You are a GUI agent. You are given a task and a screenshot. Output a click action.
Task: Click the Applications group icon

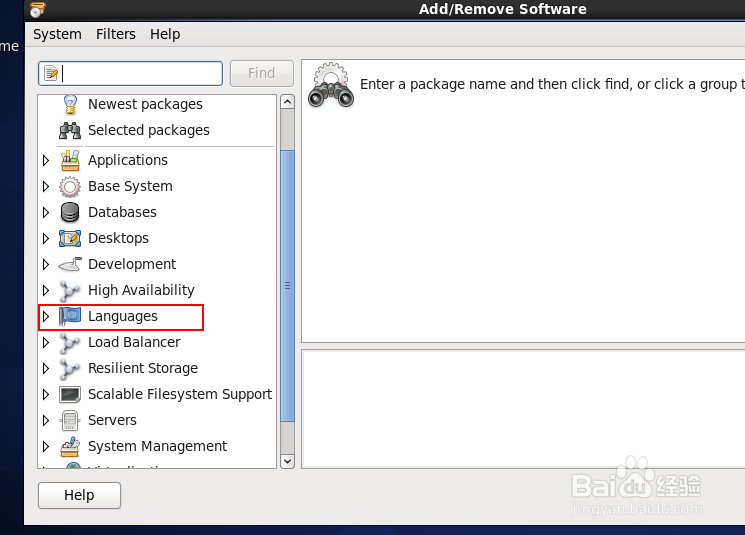[70, 160]
